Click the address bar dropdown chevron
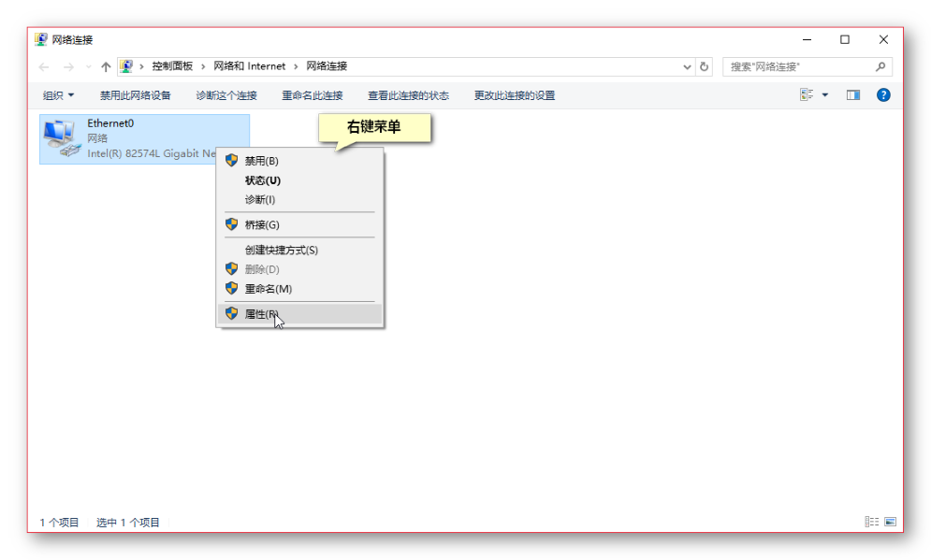 688,66
